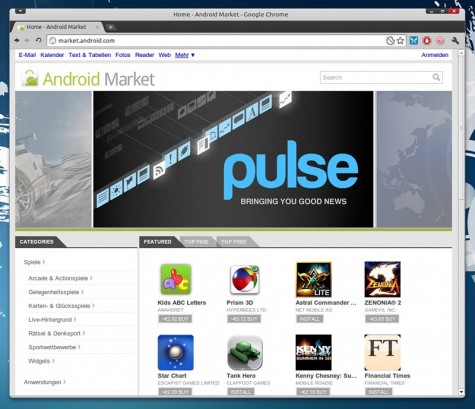Expand Arcade & Actionspiele category
The image size is (475, 409).
tap(60, 278)
